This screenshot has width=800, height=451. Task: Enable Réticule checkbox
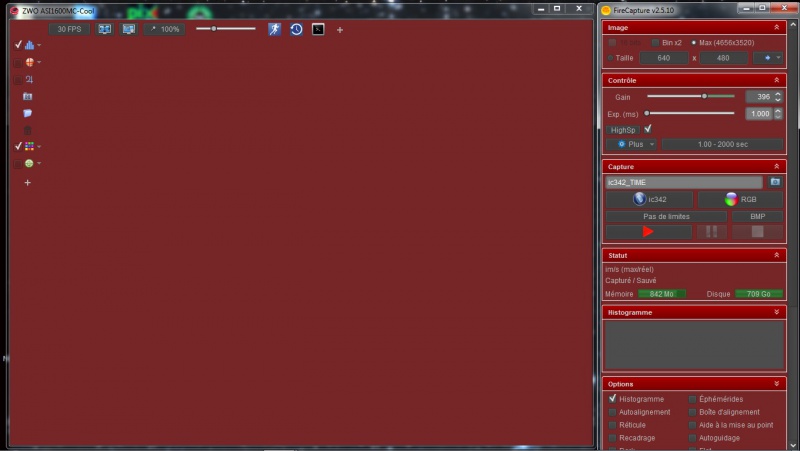(x=612, y=424)
